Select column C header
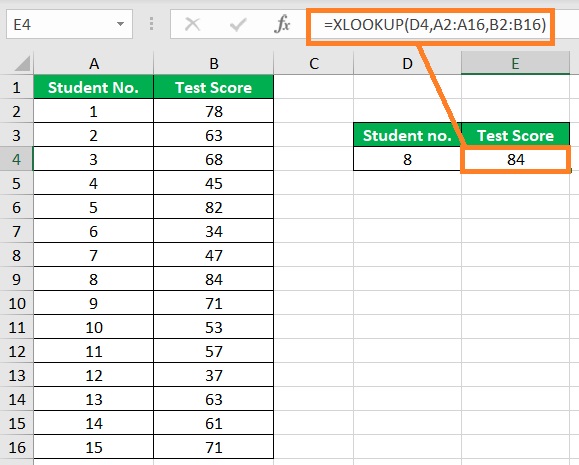579x465 pixels. pos(314,64)
